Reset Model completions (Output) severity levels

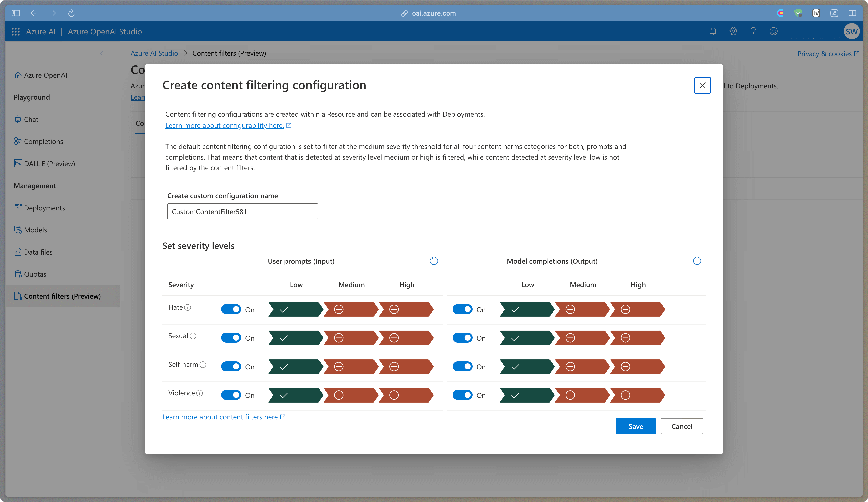coord(697,261)
